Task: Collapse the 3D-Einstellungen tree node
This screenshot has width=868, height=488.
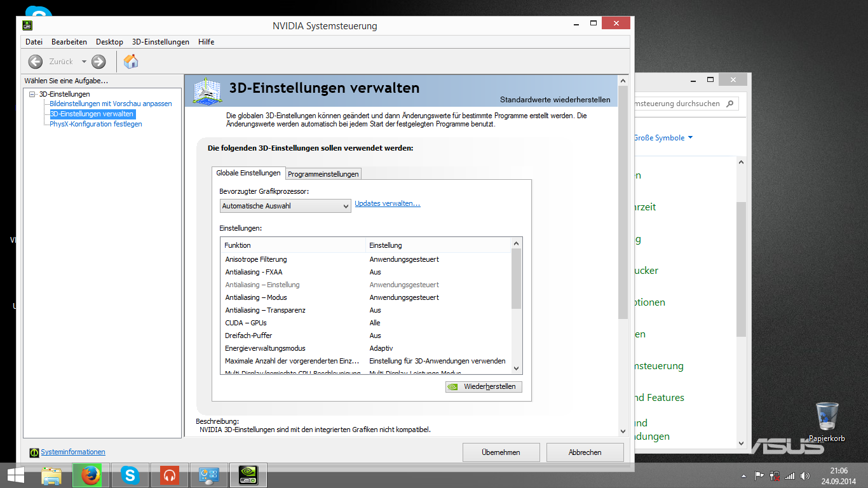Action: (x=32, y=94)
